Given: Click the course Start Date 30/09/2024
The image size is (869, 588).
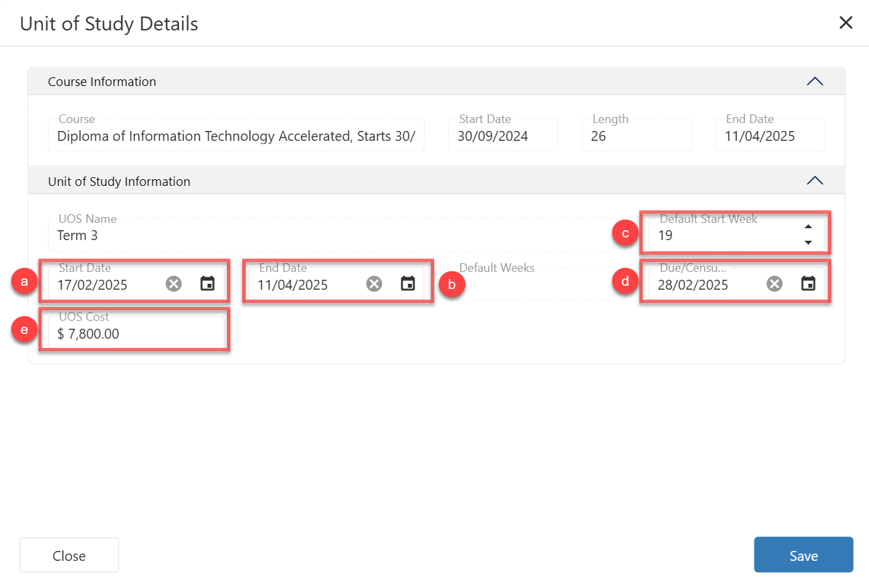Looking at the screenshot, I should click(503, 135).
